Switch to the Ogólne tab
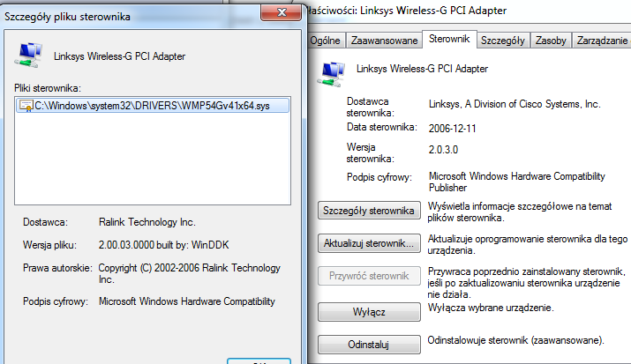 (325, 41)
